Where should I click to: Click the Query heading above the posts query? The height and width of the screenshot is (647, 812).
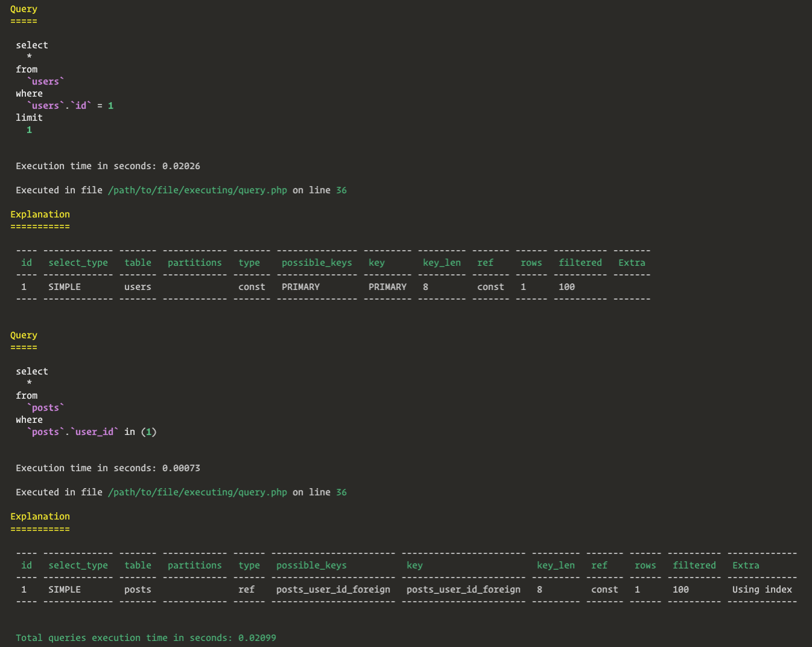tap(24, 335)
